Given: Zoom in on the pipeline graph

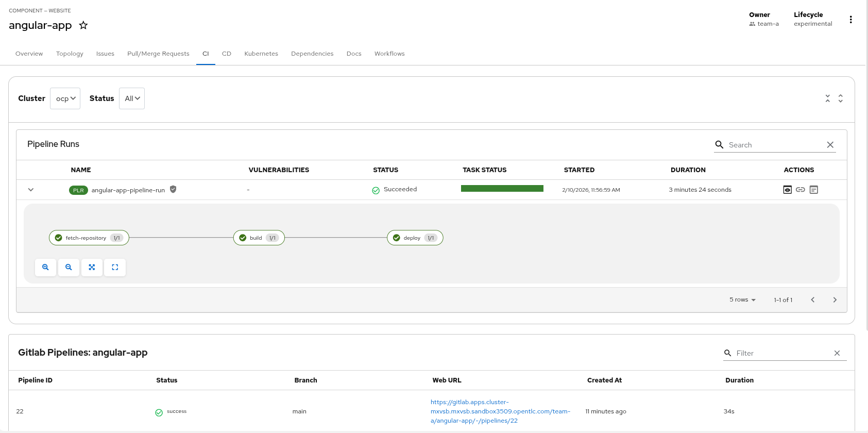Looking at the screenshot, I should [45, 267].
